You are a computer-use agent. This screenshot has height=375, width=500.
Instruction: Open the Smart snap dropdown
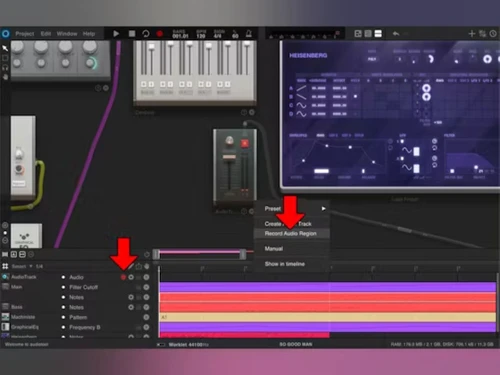(x=22, y=266)
